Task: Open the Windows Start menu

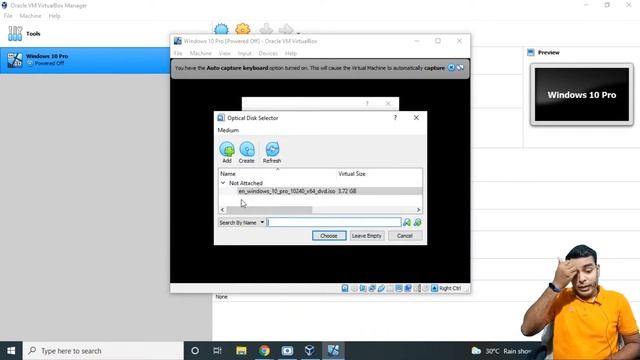Action: point(11,351)
